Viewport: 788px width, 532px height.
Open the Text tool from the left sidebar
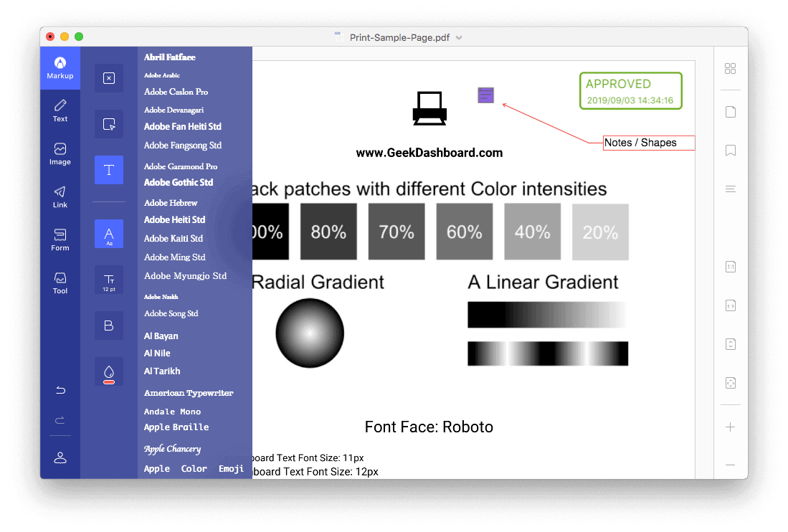pos(60,111)
